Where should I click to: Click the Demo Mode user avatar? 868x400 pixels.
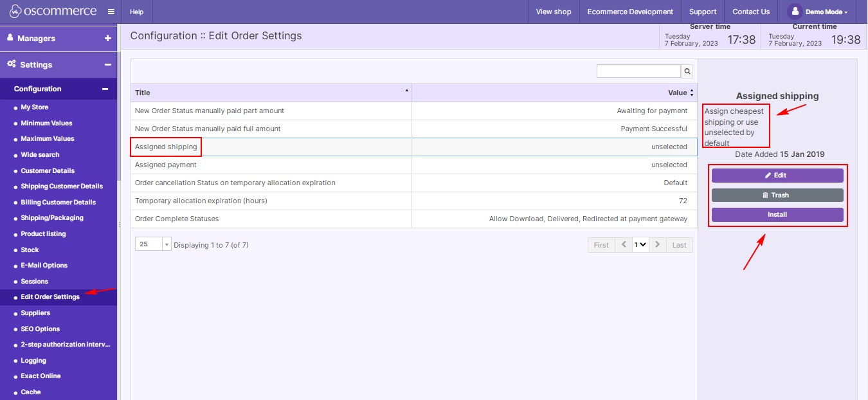(796, 12)
